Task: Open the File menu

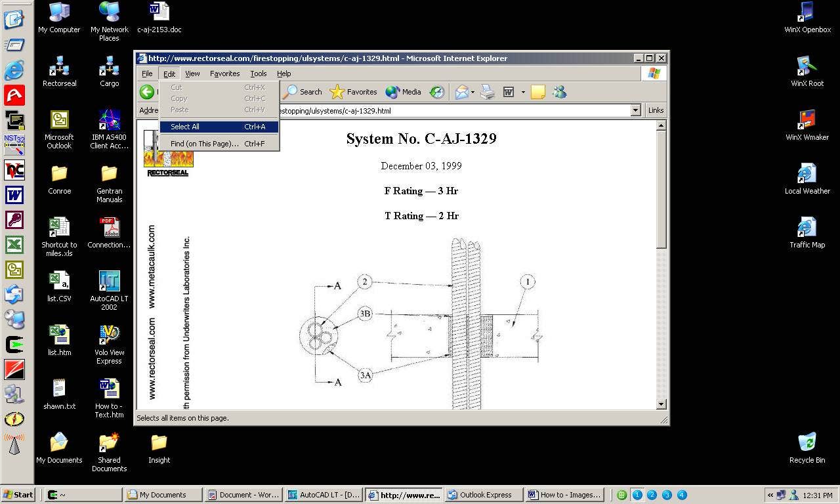Action: [147, 73]
